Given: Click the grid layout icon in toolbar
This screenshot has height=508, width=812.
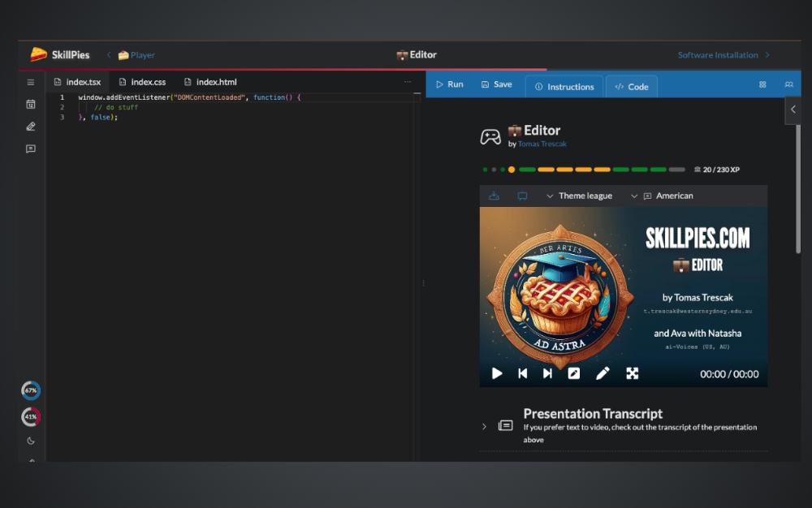Looking at the screenshot, I should point(762,84).
